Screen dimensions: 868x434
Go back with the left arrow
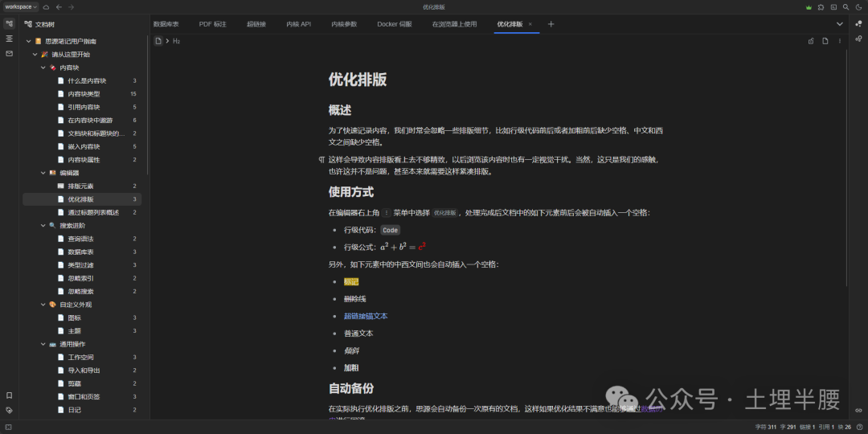click(x=59, y=7)
